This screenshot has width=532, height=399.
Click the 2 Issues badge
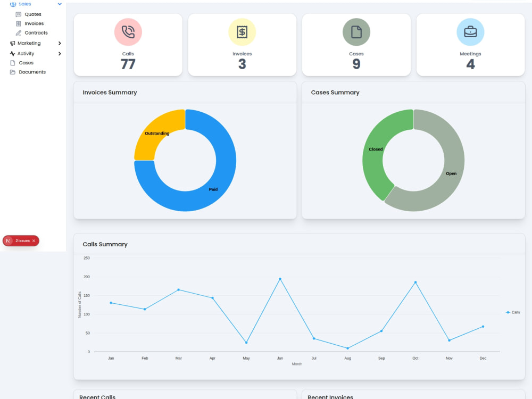(x=22, y=240)
